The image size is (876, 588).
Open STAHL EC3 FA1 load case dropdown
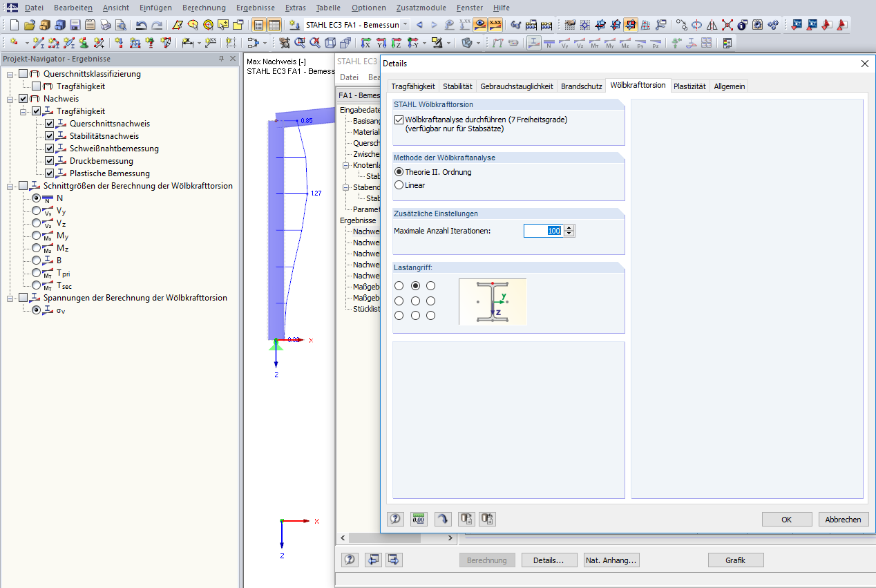(x=405, y=25)
